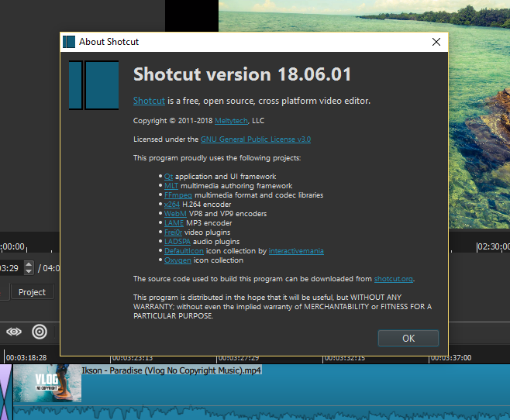
Task: Click the Shotcut title bar icon
Action: (x=69, y=42)
